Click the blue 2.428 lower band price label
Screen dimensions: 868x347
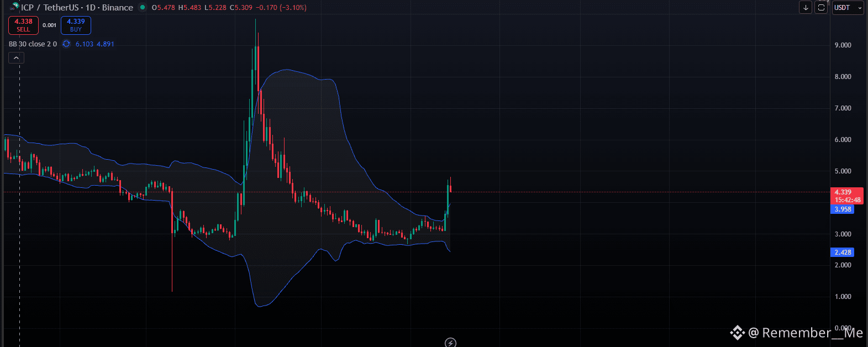click(843, 252)
